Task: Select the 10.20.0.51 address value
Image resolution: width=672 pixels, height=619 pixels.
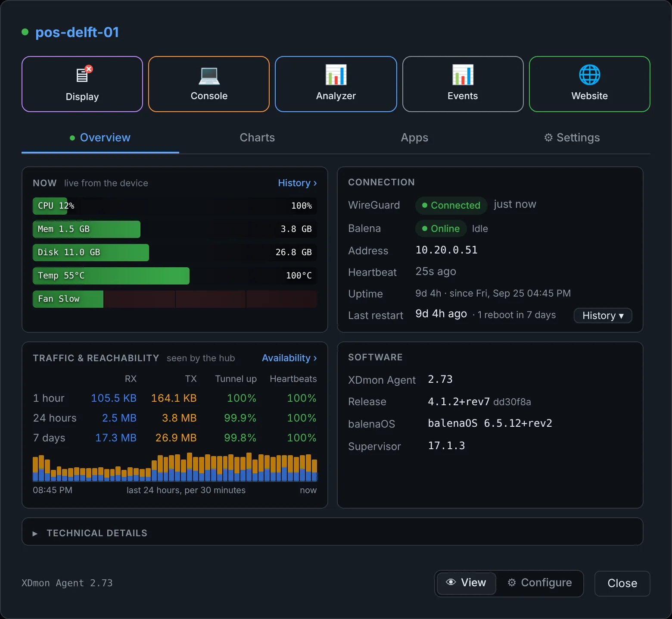Action: coord(446,250)
